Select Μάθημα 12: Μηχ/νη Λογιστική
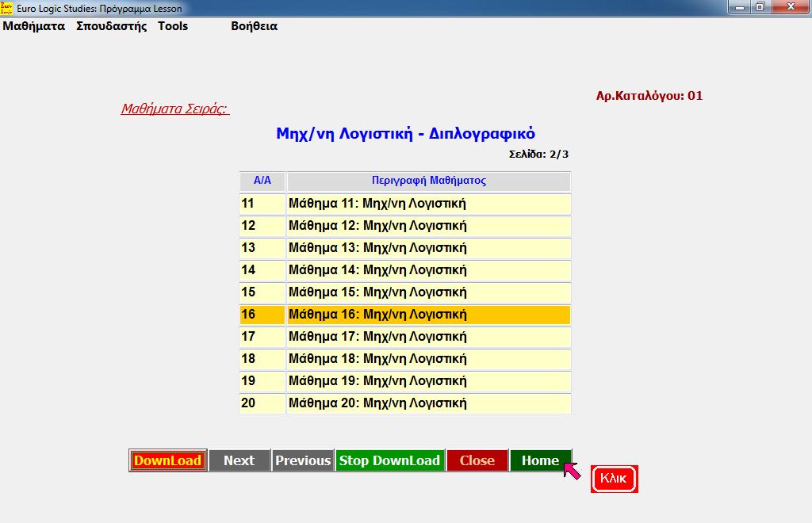Image resolution: width=812 pixels, height=523 pixels. tap(428, 226)
